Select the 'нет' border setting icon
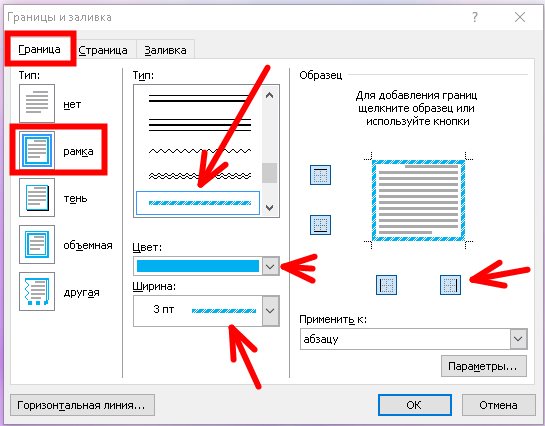The image size is (545, 426). [x=37, y=103]
